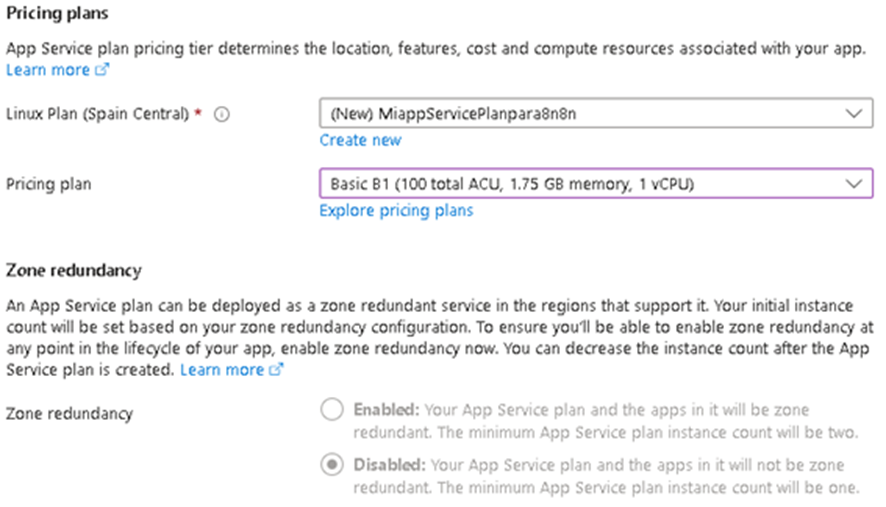Open Learn more in Zone redundancy description

(222, 370)
